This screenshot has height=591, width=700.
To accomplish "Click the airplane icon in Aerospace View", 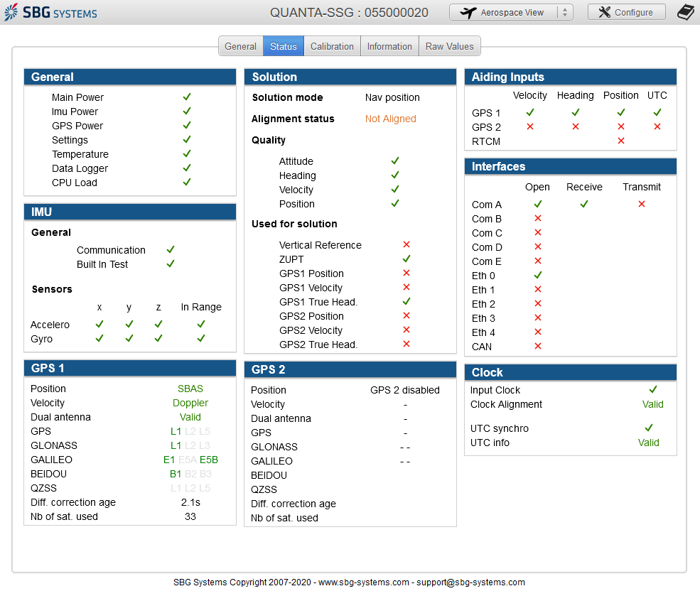I will click(468, 13).
